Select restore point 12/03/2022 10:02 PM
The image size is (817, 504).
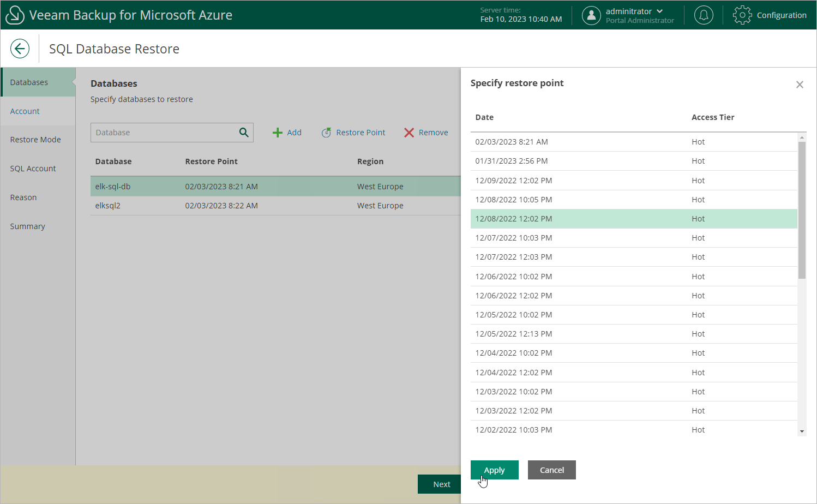634,392
